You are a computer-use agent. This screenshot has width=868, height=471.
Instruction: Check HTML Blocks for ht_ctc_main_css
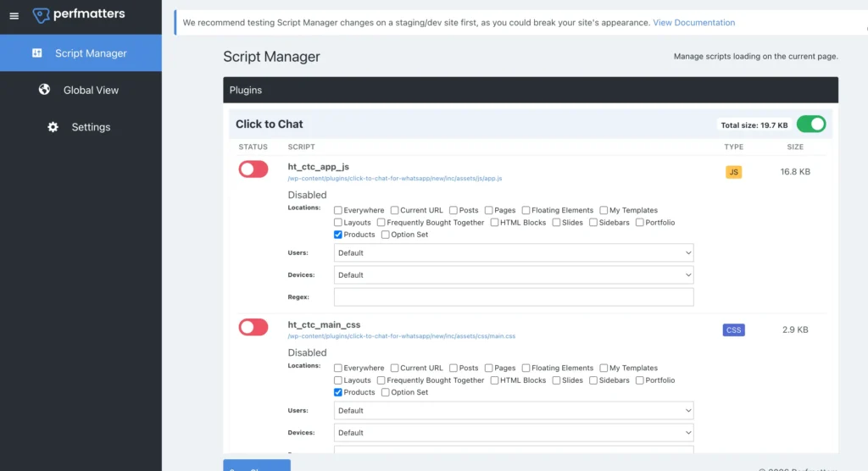(494, 380)
